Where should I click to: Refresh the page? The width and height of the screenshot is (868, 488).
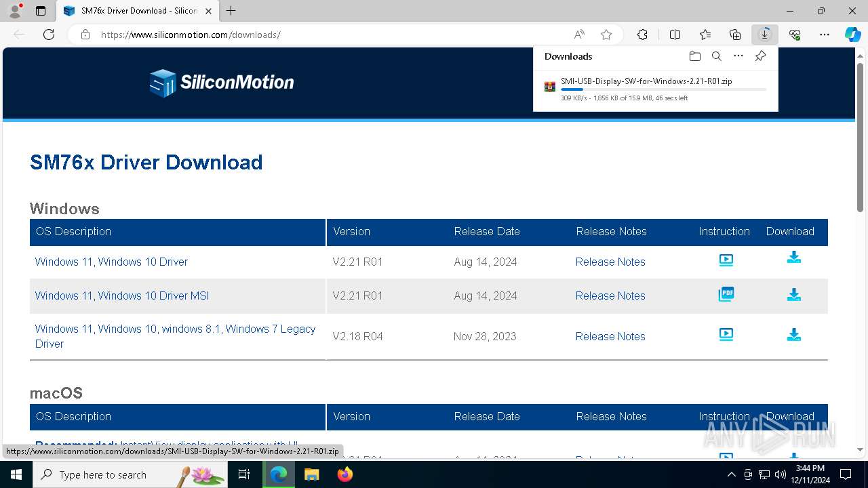point(49,35)
